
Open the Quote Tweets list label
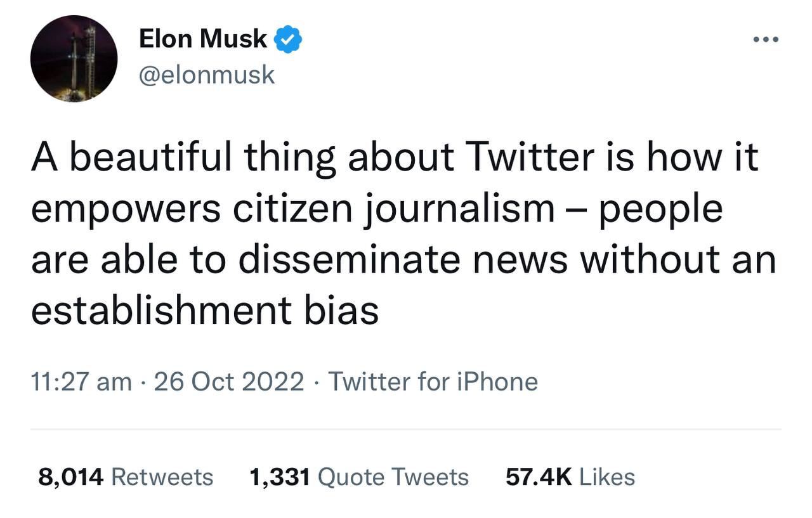coord(393,477)
